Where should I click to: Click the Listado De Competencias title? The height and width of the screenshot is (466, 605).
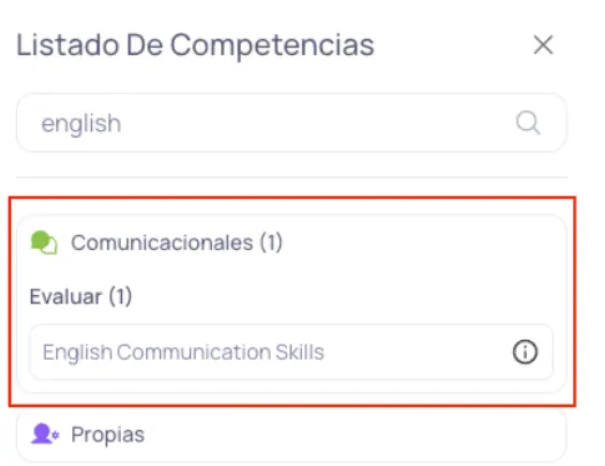point(195,45)
